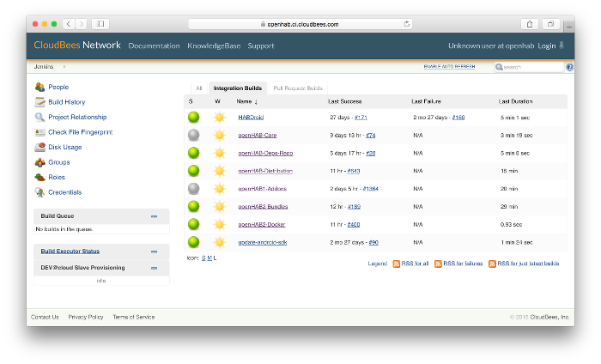Open Disk Usage via its icon
This screenshot has width=601, height=364.
39,147
